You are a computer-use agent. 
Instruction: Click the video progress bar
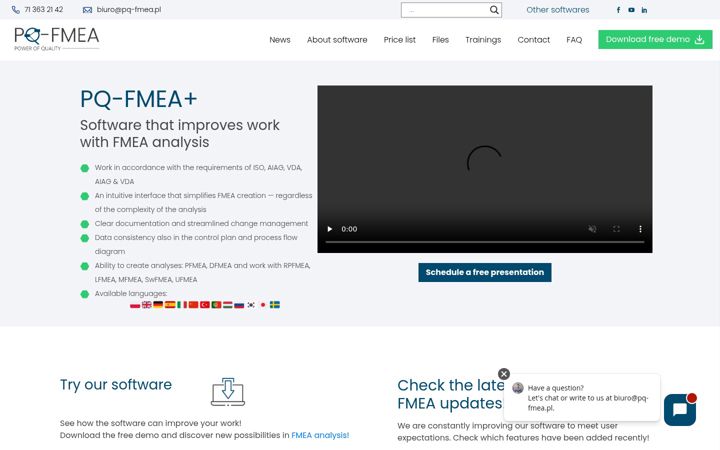pyautogui.click(x=484, y=242)
